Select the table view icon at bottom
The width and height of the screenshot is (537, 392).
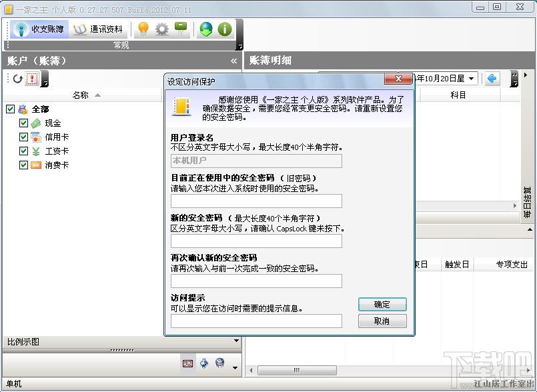187,363
